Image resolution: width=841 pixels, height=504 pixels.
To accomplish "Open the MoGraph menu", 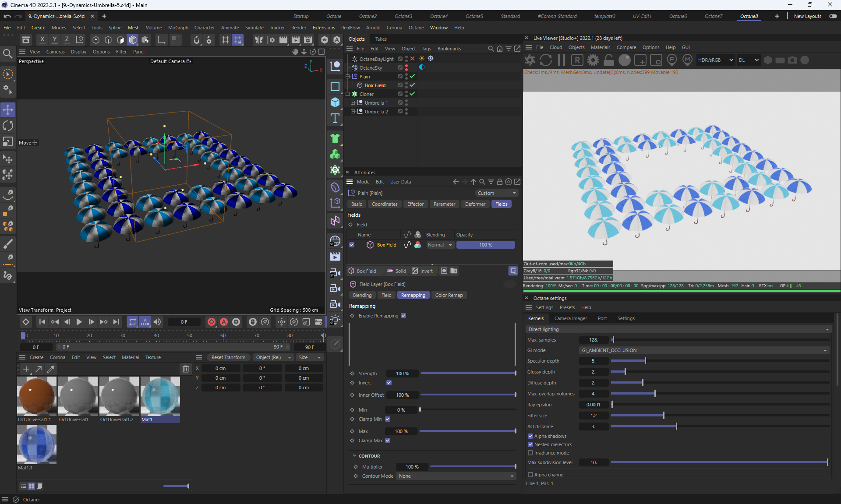I will click(x=178, y=28).
